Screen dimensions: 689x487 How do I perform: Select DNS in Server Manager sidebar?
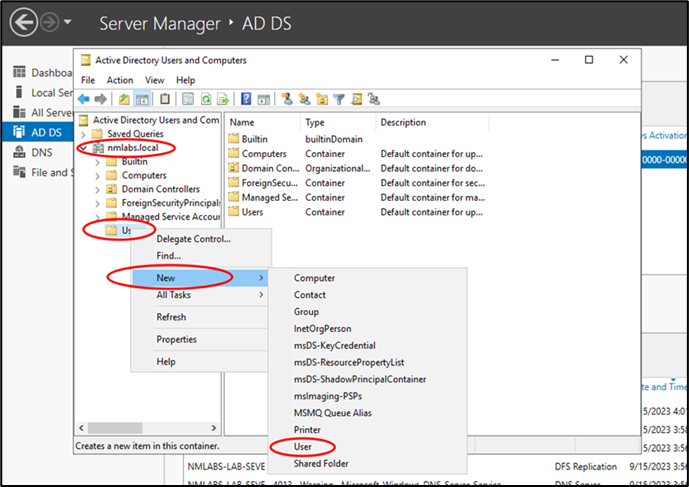33,153
